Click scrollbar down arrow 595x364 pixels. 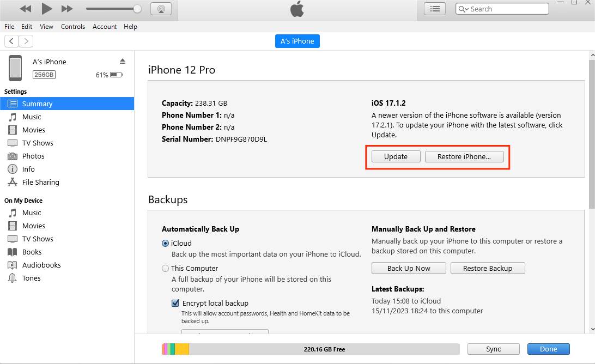click(x=592, y=330)
